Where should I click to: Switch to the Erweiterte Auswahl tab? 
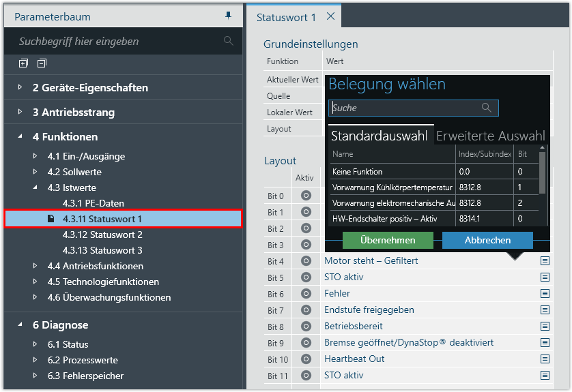(x=490, y=136)
